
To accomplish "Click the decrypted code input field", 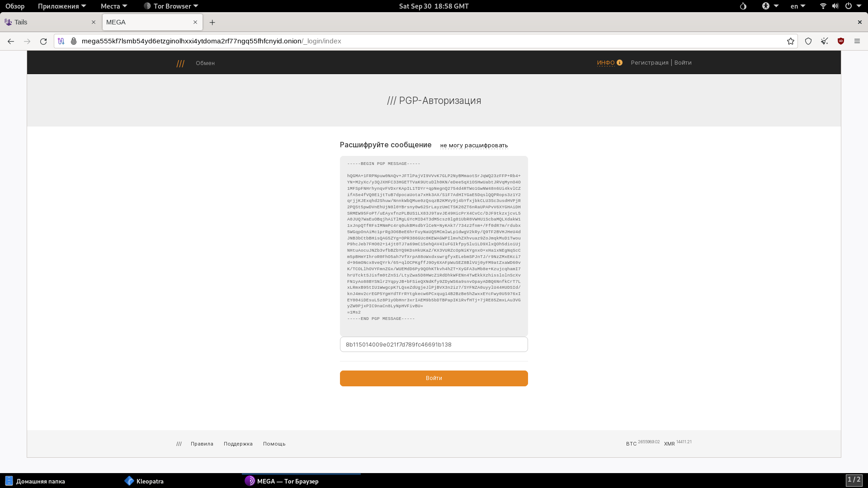I will point(434,344).
